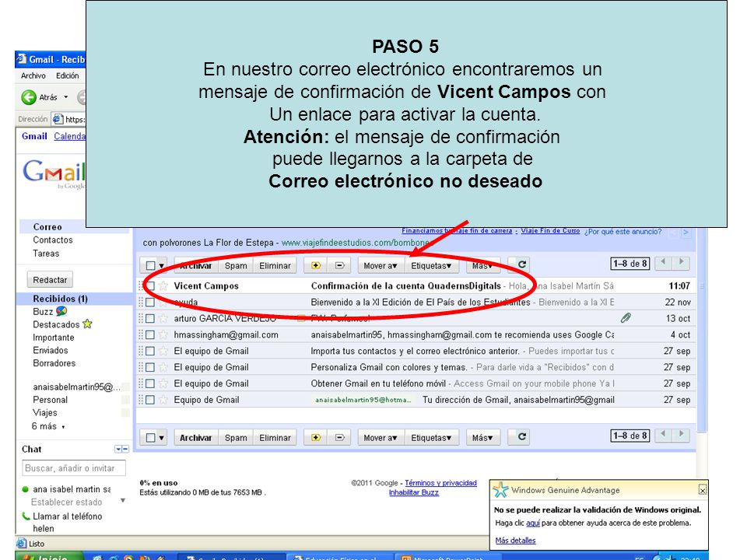747x560 pixels.
Task: Open the Más detalles link in the notification
Action: pos(515,541)
